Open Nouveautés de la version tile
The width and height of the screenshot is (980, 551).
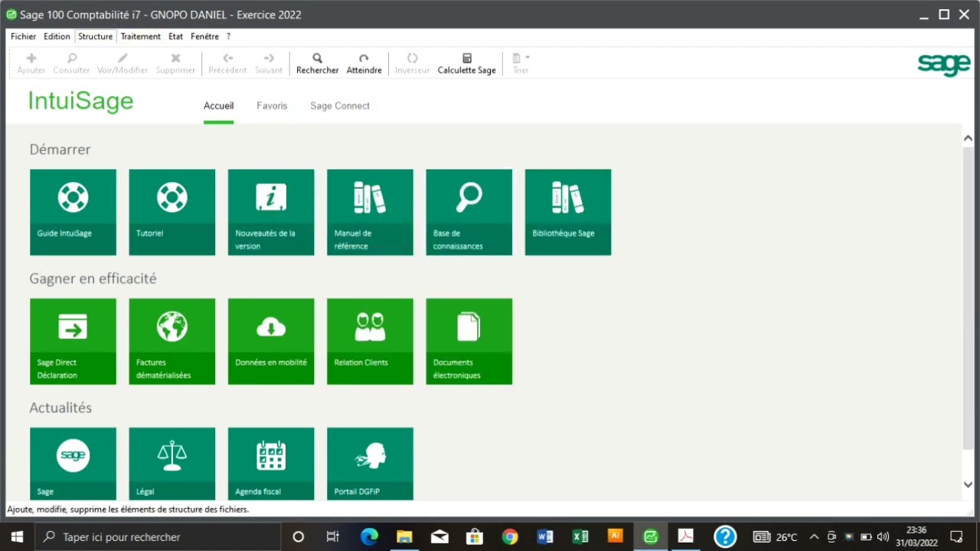tap(271, 212)
